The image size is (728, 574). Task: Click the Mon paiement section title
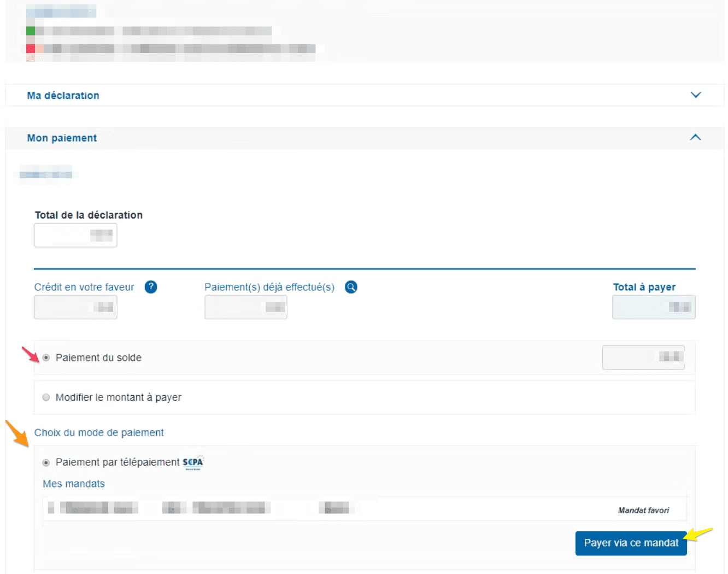[62, 138]
